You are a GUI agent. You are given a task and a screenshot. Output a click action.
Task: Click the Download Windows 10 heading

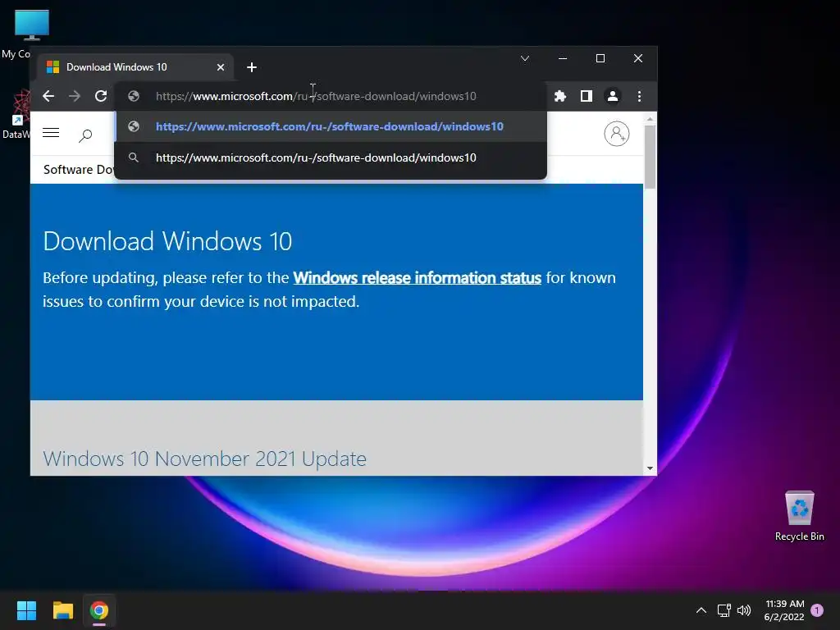(x=167, y=241)
